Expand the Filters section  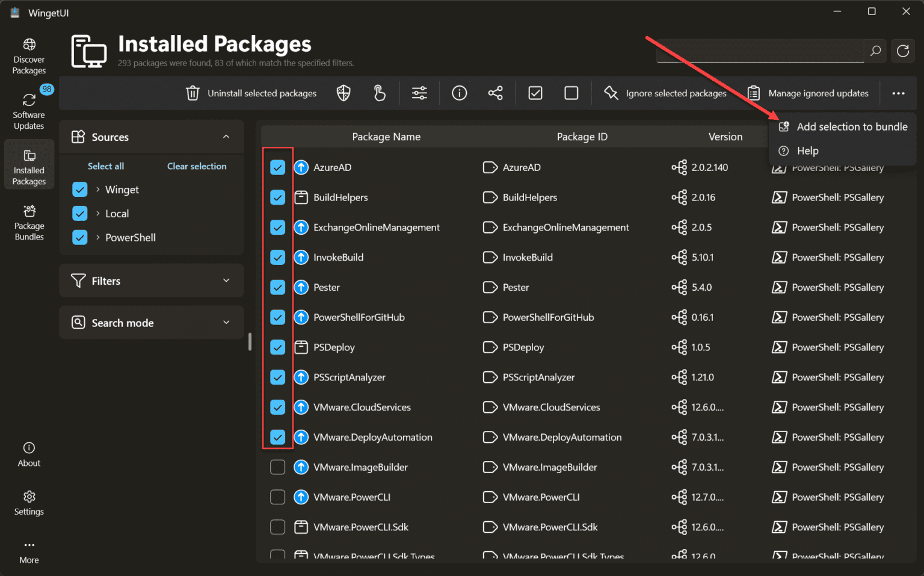226,280
